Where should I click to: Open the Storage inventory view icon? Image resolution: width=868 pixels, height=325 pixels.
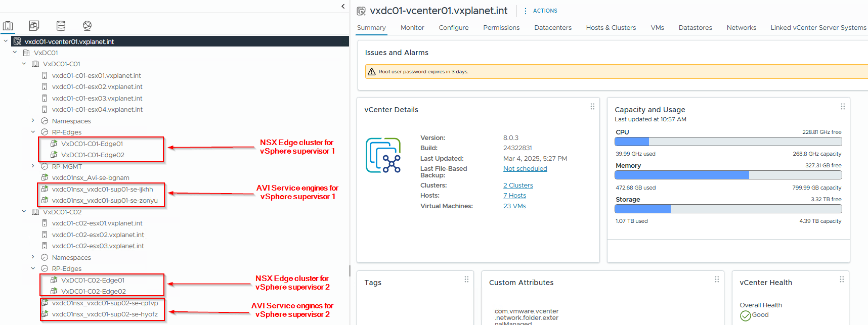61,25
